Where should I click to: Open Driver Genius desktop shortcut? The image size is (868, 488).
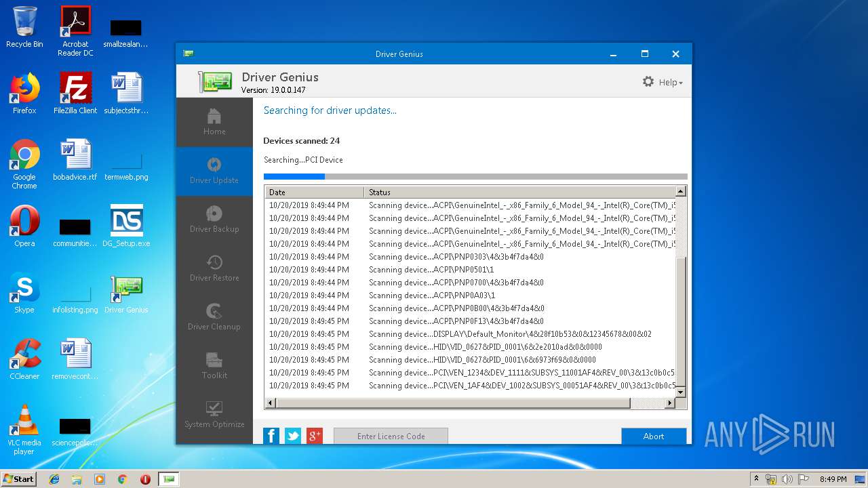pos(126,293)
